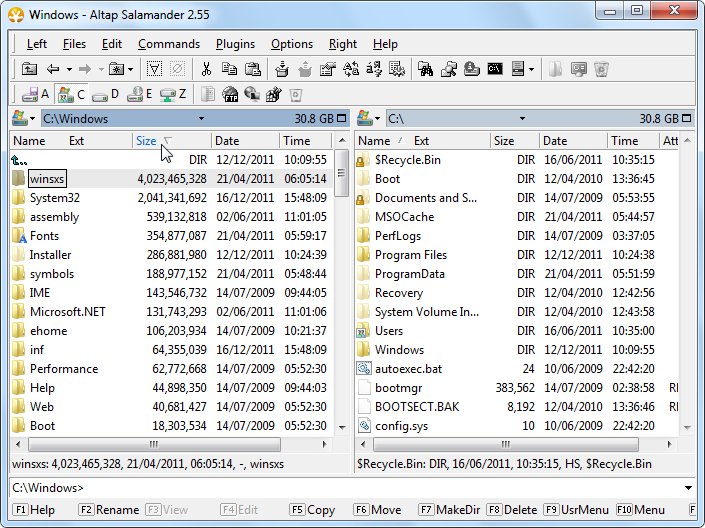Click left panel vertical scrollbar thumb
The height and width of the screenshot is (528, 705).
[342, 173]
